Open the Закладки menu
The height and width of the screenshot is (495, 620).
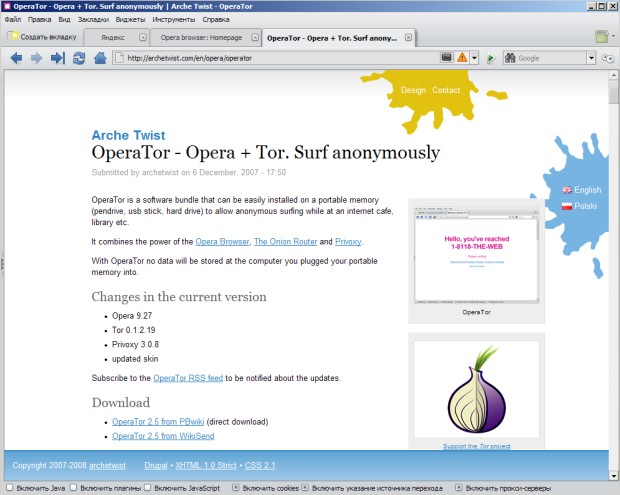pos(92,19)
